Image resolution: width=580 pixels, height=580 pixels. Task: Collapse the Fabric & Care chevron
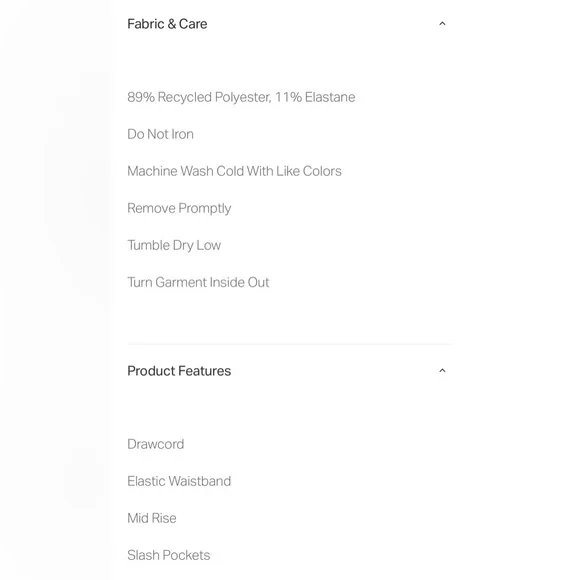[x=442, y=24]
